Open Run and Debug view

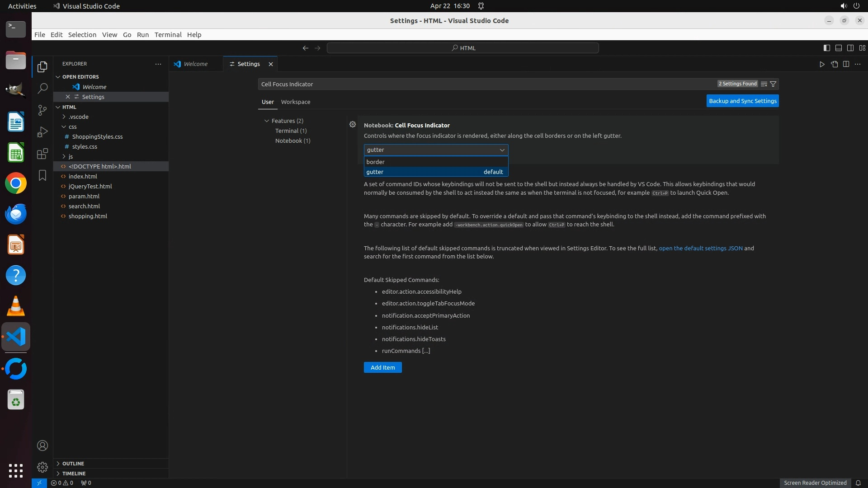click(x=42, y=132)
